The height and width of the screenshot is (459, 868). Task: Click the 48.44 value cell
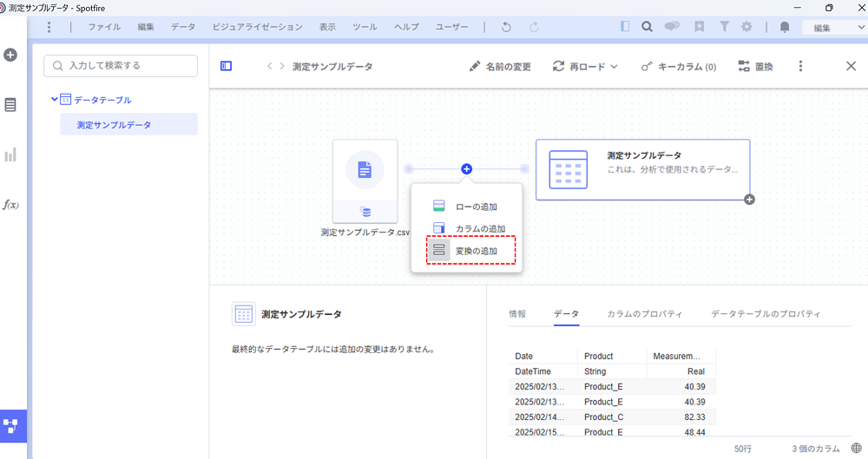681,432
